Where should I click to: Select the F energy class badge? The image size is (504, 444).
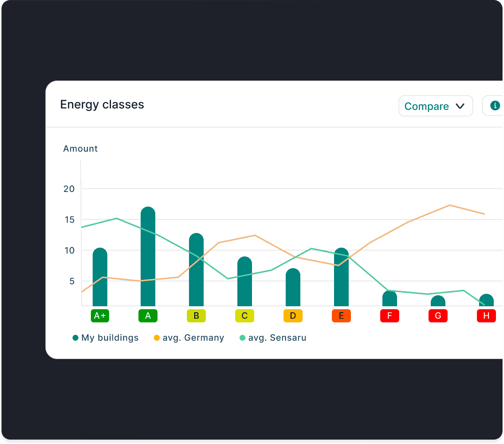coord(390,316)
